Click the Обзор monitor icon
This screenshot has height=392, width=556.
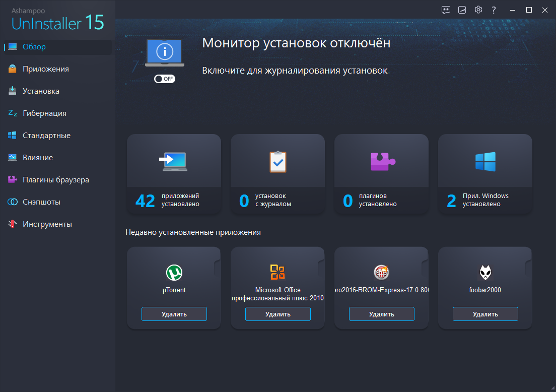point(13,47)
